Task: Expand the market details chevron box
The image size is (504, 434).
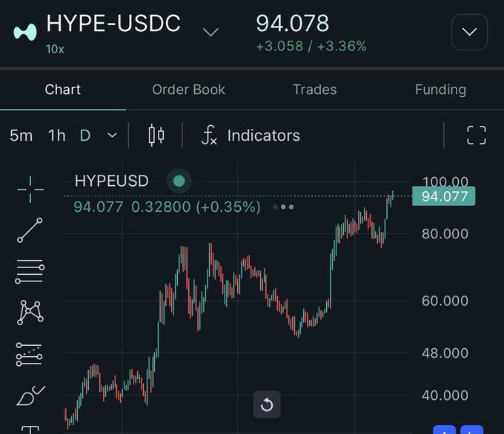Action: tap(469, 32)
